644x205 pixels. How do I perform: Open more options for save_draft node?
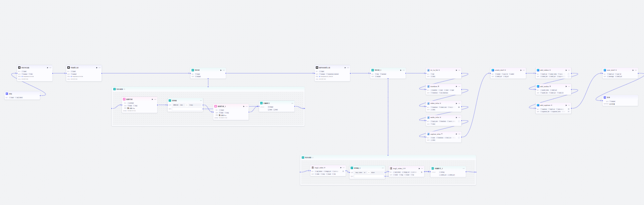pos(636,70)
